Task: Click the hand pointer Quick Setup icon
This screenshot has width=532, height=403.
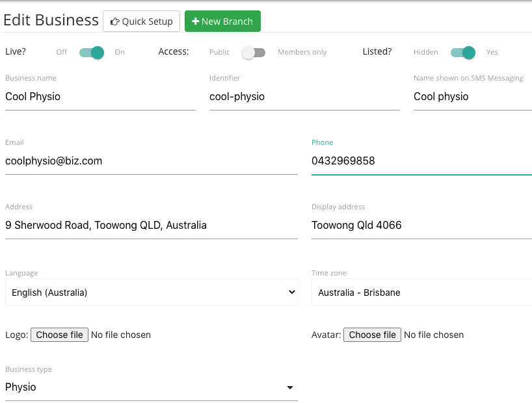Action: click(114, 21)
